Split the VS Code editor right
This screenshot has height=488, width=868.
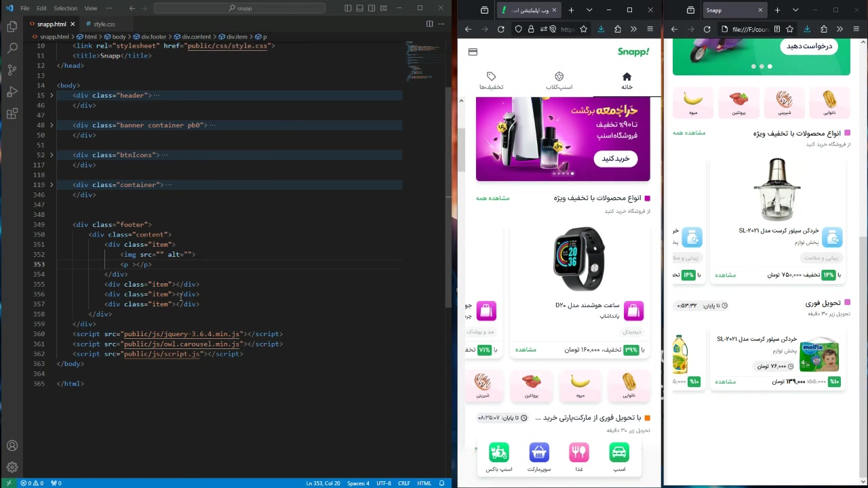[429, 24]
